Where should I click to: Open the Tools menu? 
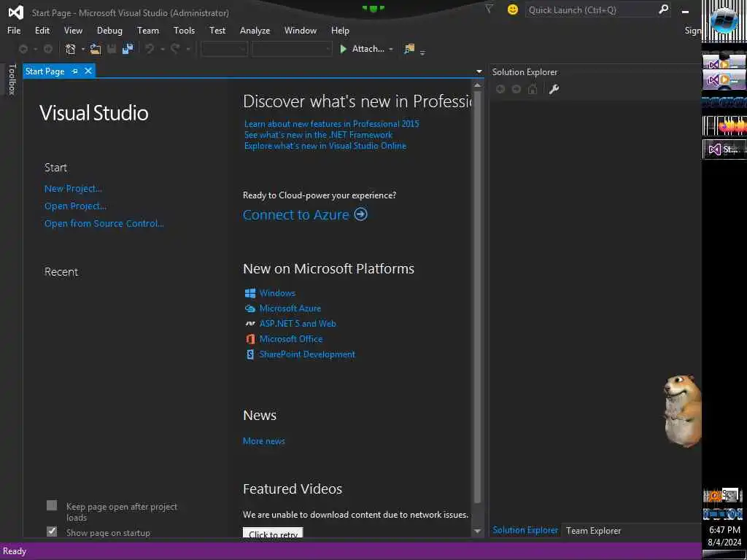point(184,31)
